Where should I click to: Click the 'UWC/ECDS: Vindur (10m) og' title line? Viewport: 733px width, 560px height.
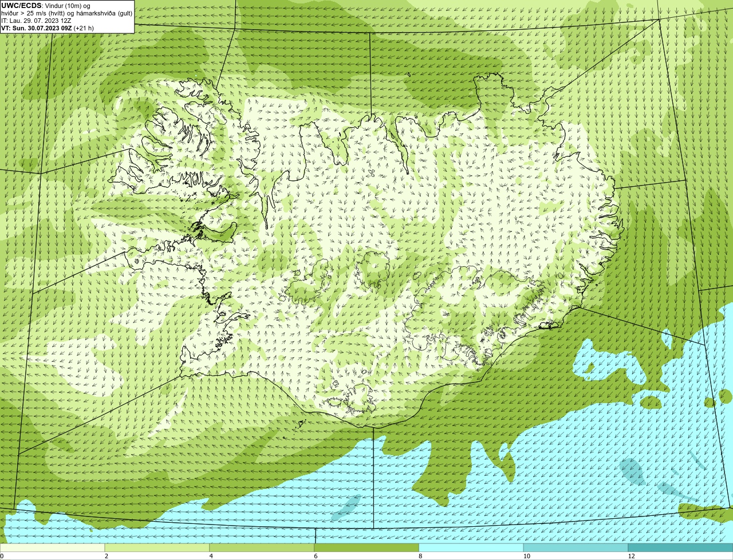coord(46,6)
